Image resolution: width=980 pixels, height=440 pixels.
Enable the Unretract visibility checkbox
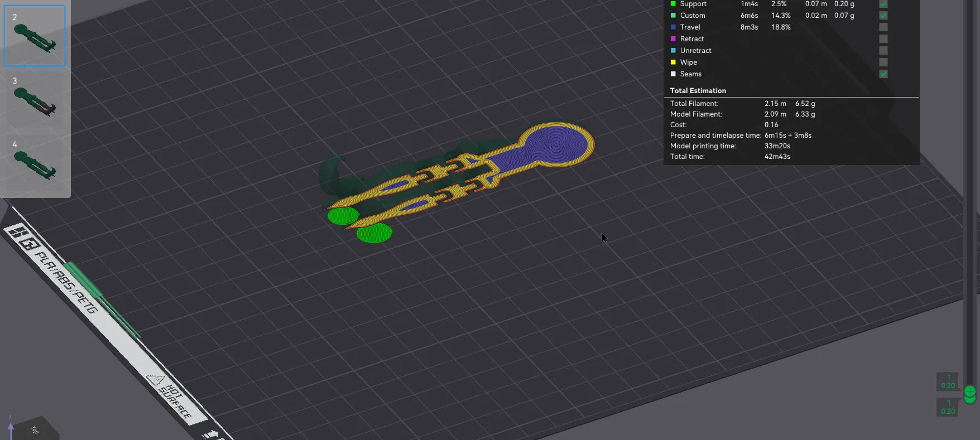point(883,51)
